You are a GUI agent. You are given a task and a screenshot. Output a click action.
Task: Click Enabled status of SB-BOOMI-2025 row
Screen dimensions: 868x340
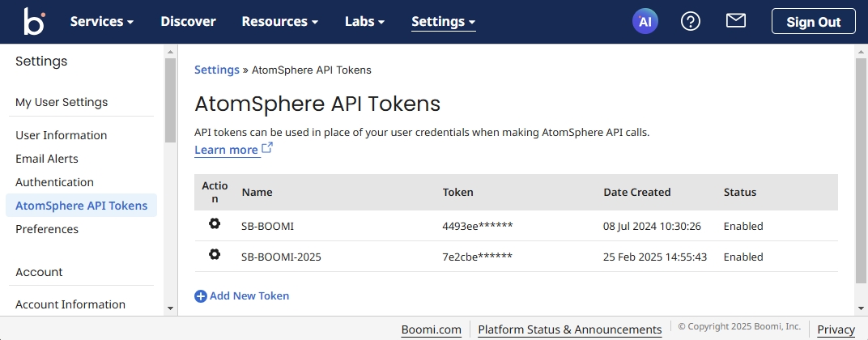coord(743,257)
